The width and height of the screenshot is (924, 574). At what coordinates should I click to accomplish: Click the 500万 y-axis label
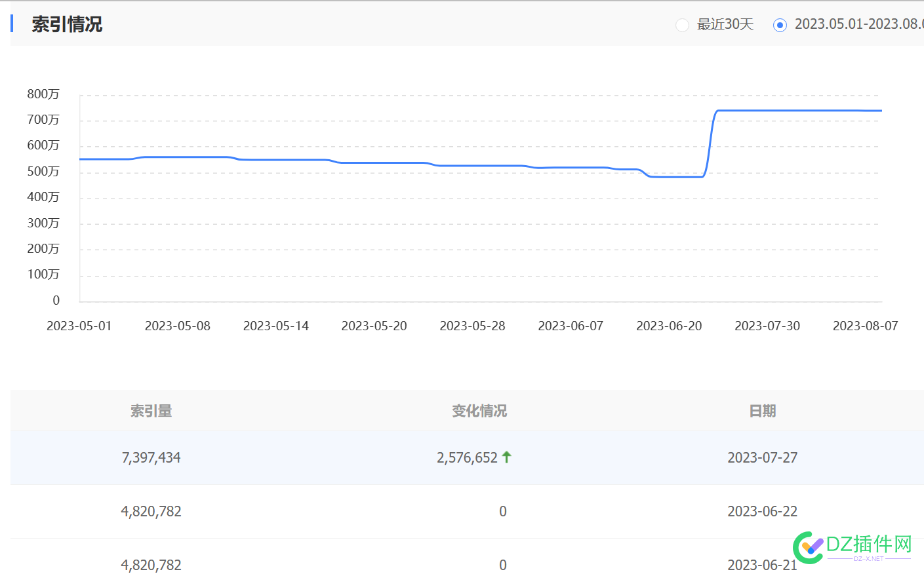tap(43, 171)
